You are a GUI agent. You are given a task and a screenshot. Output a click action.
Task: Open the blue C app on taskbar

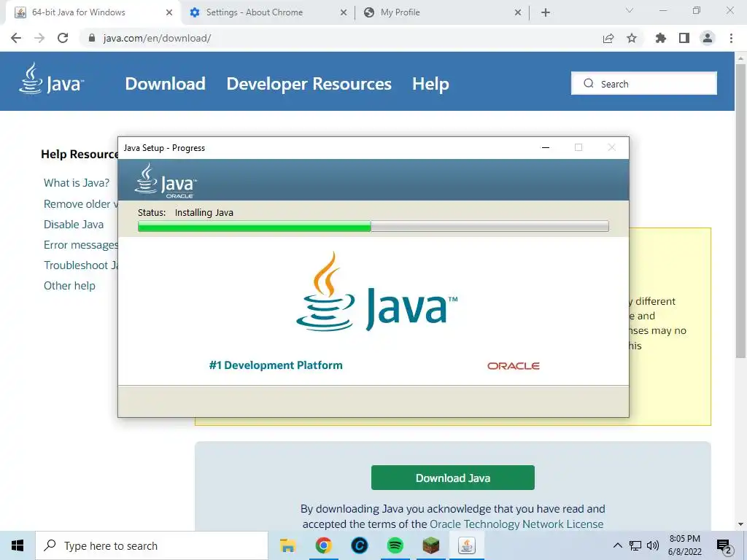359,545
